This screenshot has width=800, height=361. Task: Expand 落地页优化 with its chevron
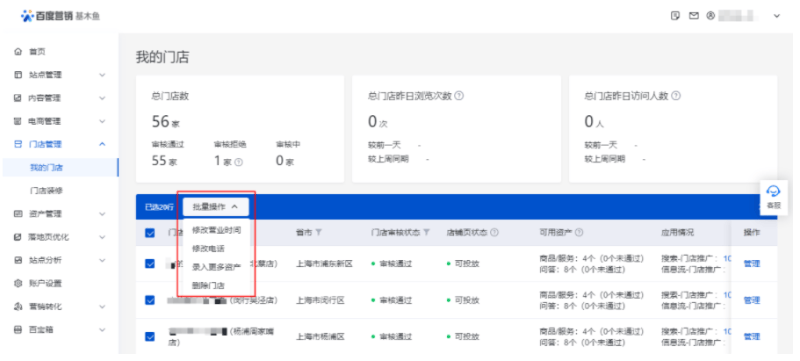(102, 237)
